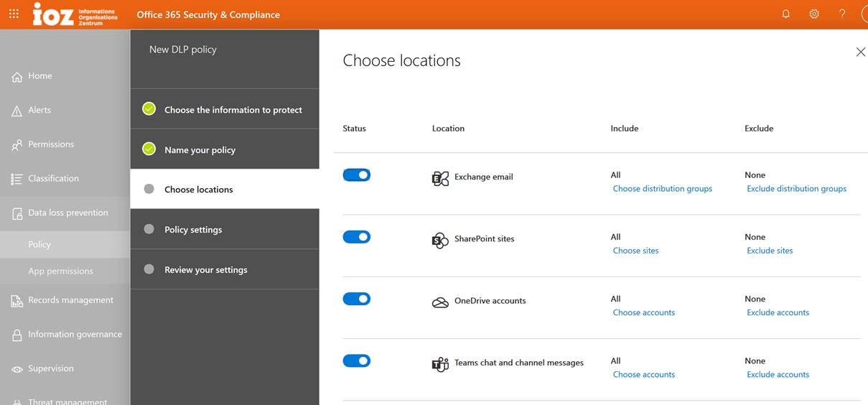Open notifications bell icon
This screenshot has width=868, height=405.
coord(786,14)
